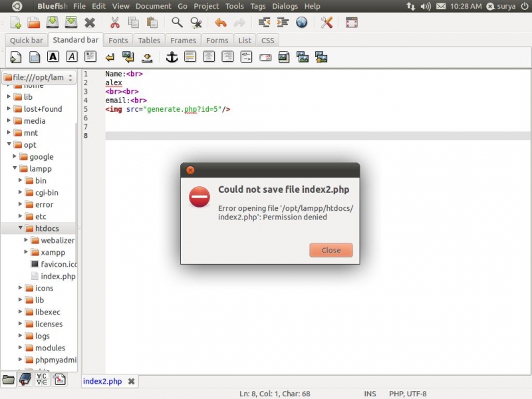Open the Document menu
The image size is (532, 399).
click(153, 6)
